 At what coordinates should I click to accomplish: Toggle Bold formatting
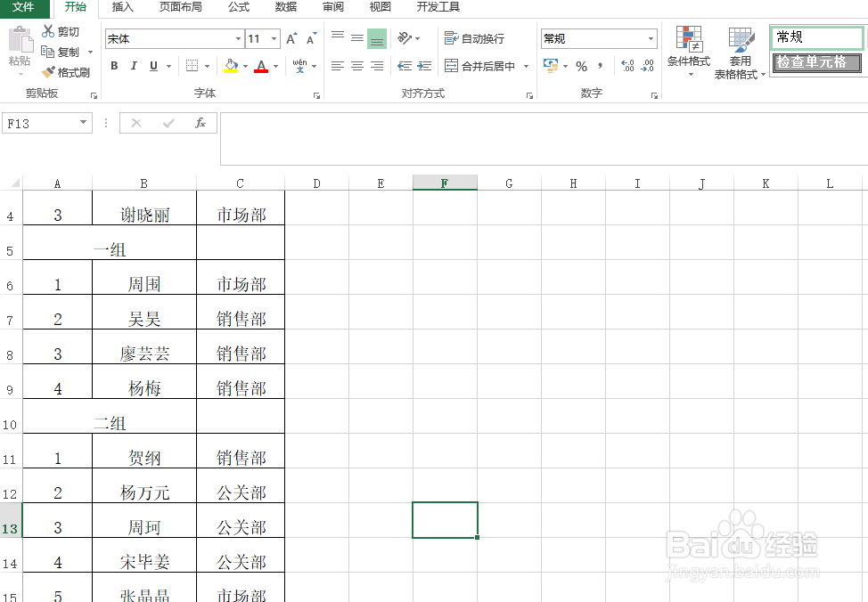[114, 66]
